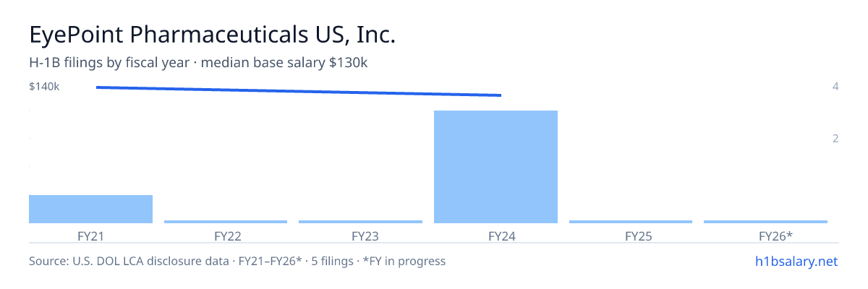
Task: Open the h1bsalary.net link
Action: [796, 261]
